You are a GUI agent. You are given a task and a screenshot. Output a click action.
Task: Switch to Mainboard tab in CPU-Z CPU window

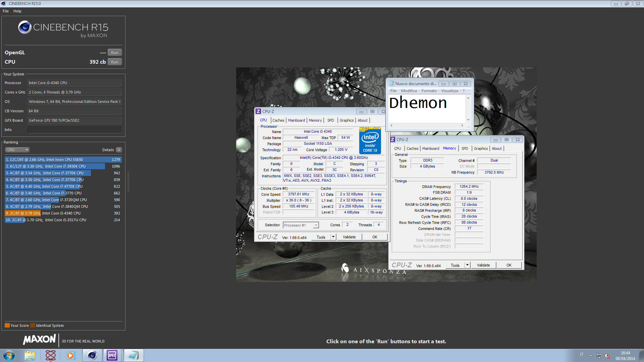[297, 120]
